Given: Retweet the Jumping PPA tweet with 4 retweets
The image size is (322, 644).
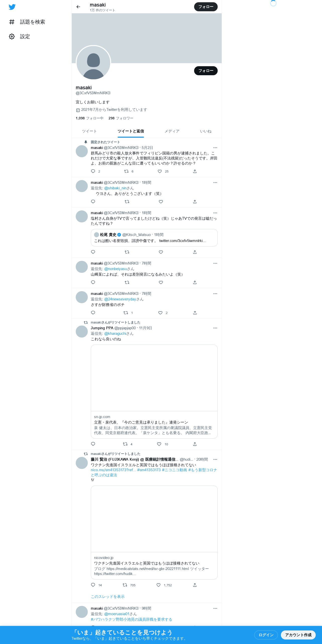Looking at the screenshot, I should 125,444.
